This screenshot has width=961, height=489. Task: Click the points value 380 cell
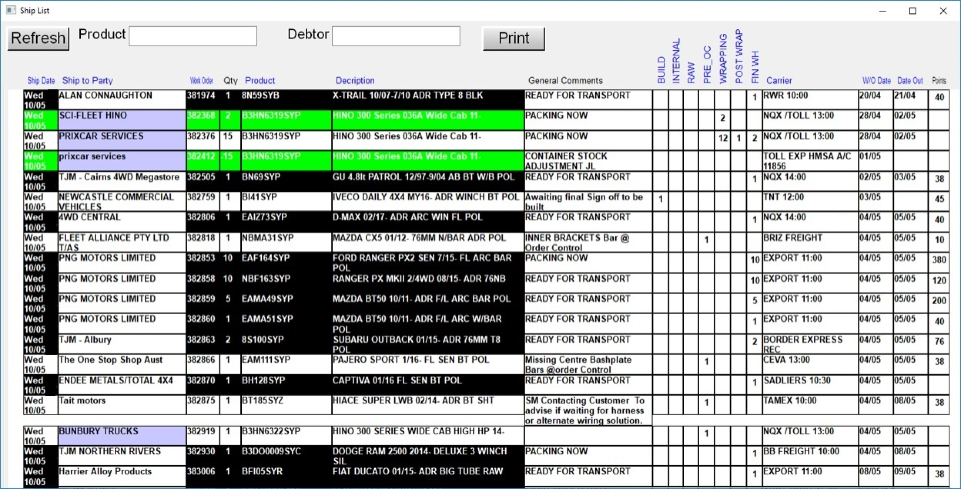point(938,261)
